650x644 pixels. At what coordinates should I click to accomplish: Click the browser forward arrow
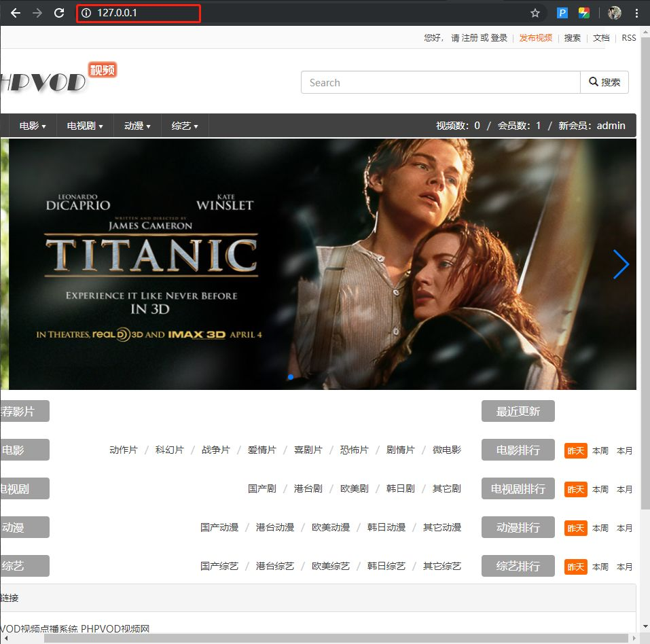(x=37, y=13)
